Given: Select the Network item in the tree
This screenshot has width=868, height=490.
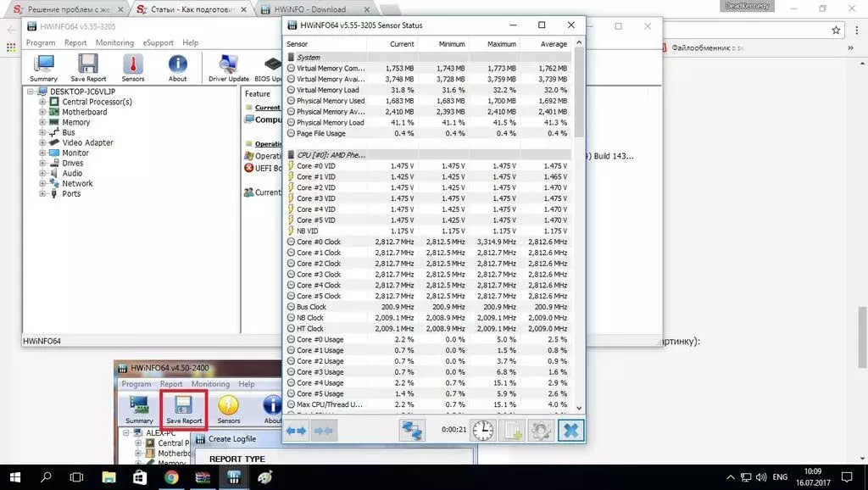Looking at the screenshot, I should tap(77, 183).
